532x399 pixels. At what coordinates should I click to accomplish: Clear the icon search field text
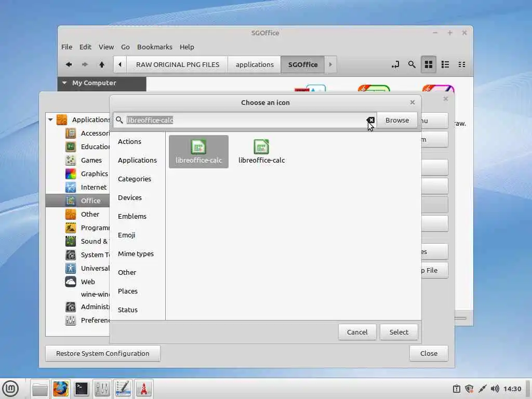click(x=370, y=120)
